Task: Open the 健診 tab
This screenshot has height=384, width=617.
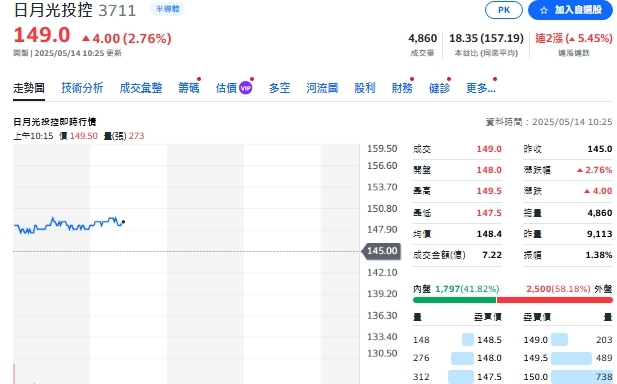Action: pyautogui.click(x=440, y=88)
